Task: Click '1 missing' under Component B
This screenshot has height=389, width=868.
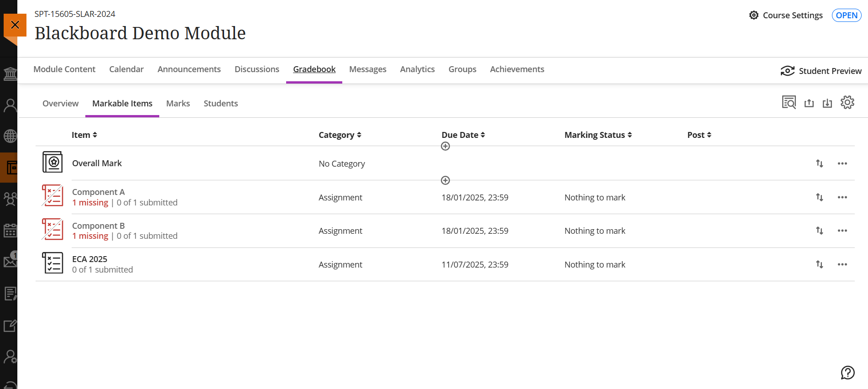Action: 90,236
